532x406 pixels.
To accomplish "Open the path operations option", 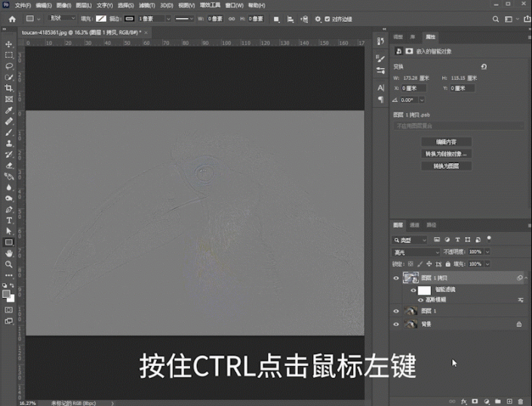I will pos(276,19).
